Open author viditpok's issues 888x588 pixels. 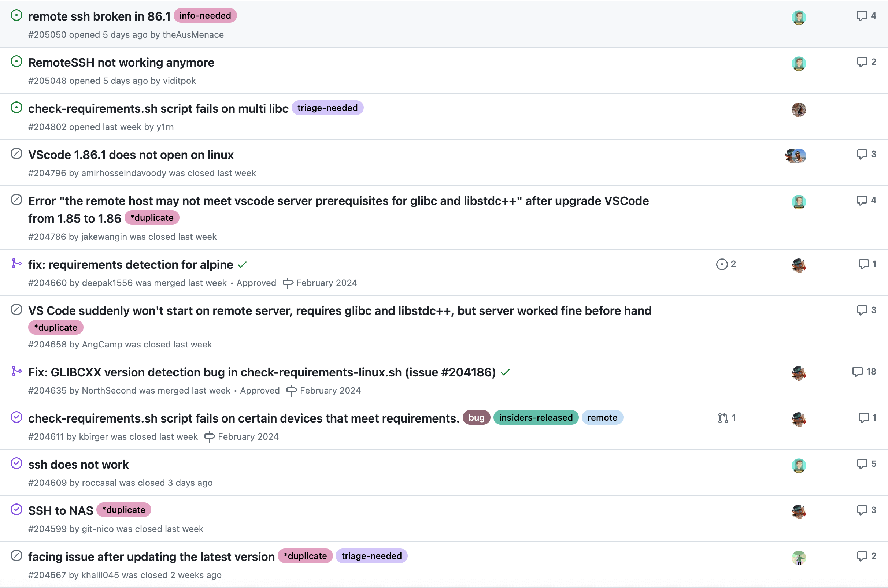[180, 81]
